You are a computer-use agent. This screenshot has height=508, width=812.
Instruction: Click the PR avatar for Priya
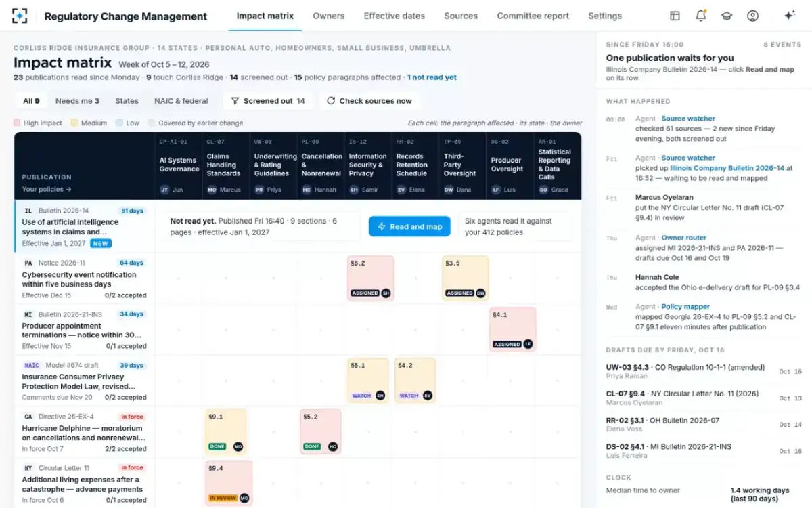(259, 190)
